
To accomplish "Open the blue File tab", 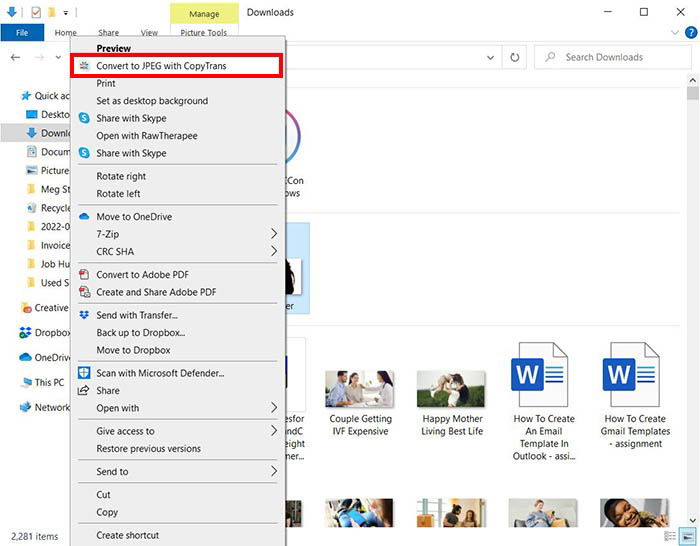I will point(22,33).
